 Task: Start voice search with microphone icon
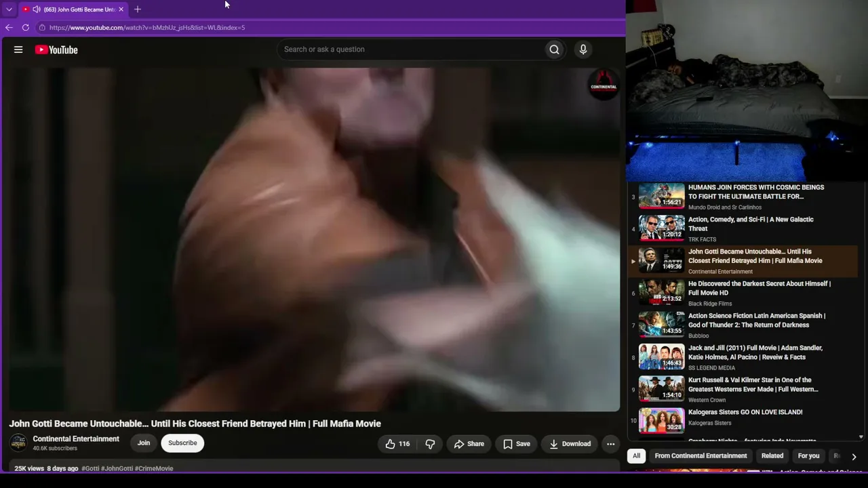tap(583, 49)
